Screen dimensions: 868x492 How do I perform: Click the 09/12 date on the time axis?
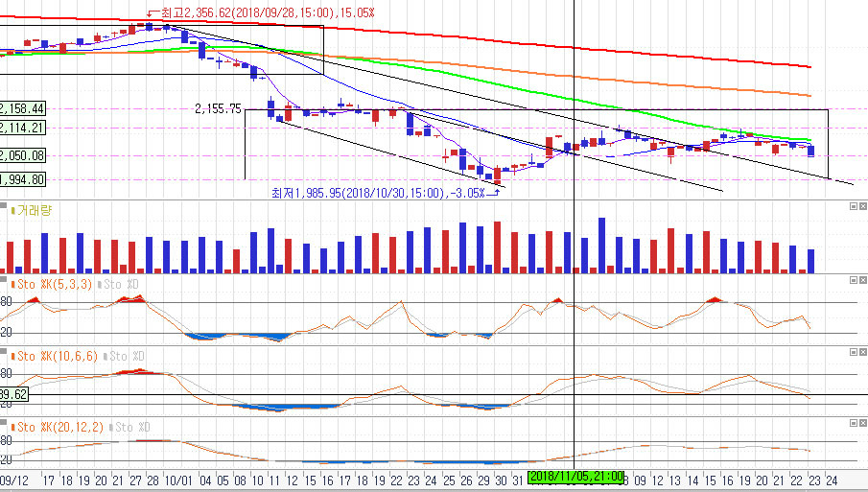13,480
